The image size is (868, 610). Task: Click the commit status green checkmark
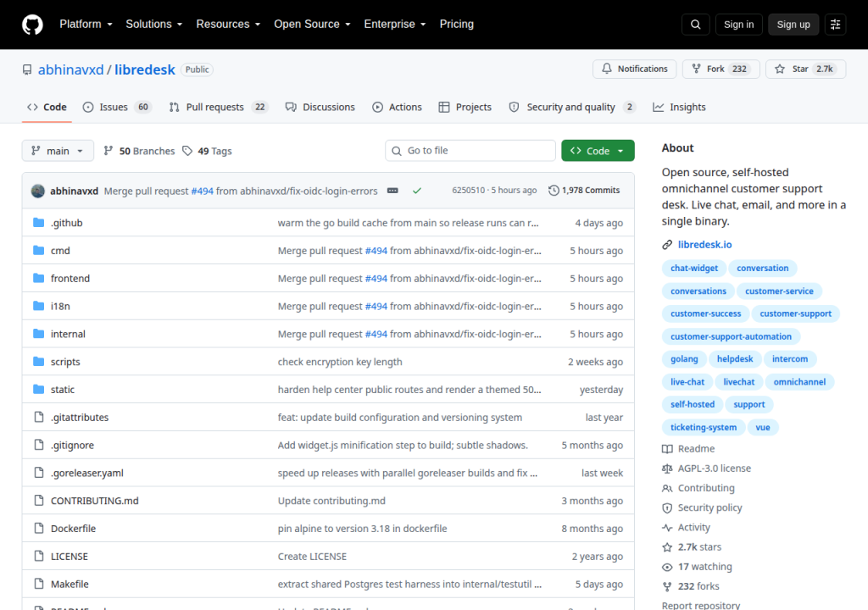tap(417, 191)
